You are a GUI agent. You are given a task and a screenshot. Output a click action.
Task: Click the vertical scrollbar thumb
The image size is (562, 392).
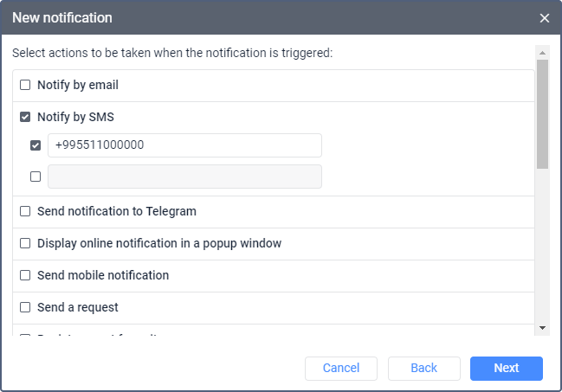coord(542,112)
